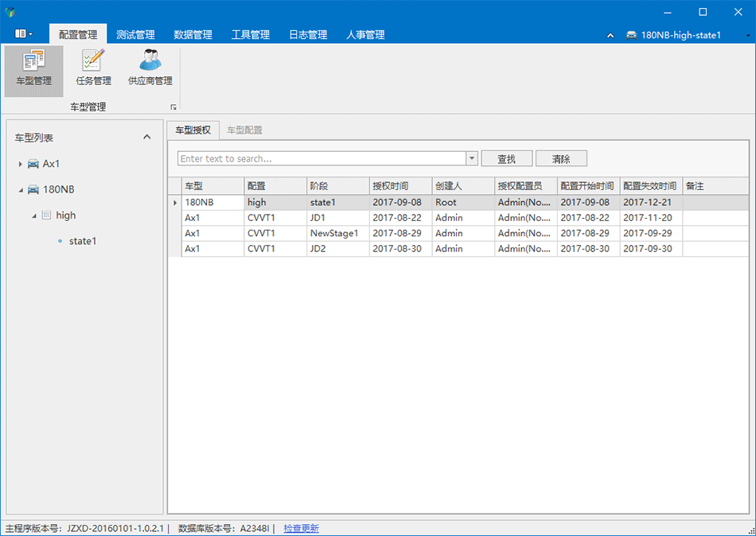Open the 车型管理 ribbon icon

(33, 71)
